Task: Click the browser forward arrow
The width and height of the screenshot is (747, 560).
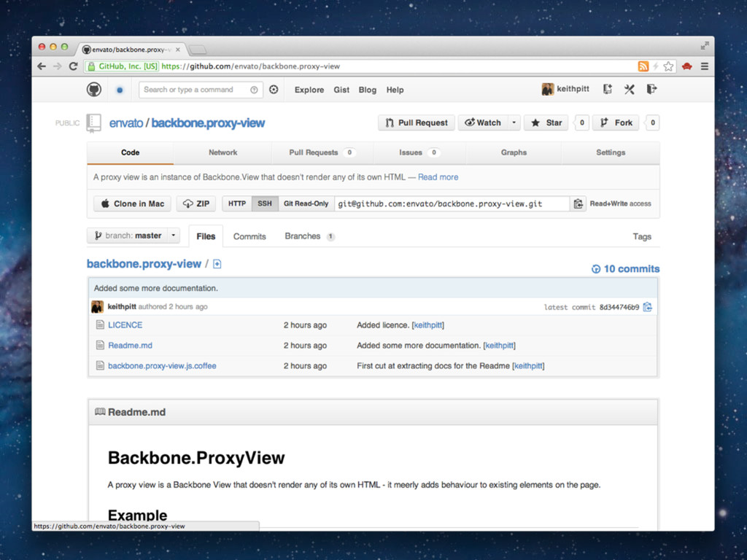Action: [58, 66]
